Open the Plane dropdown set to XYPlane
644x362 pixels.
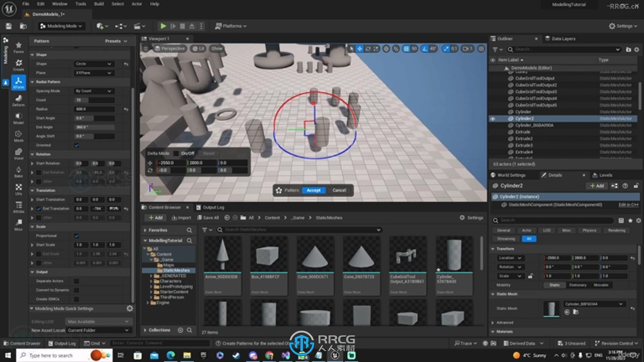[x=94, y=73]
